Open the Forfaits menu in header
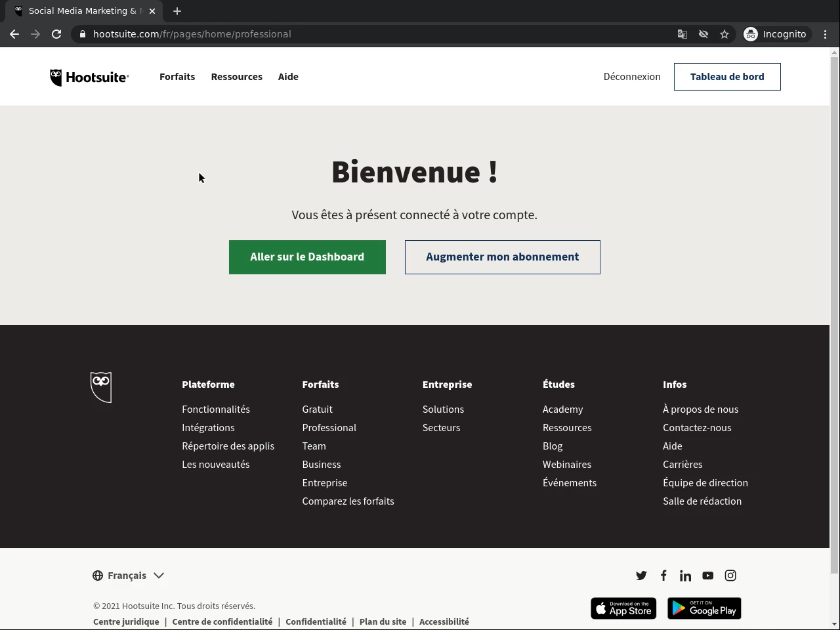 pyautogui.click(x=177, y=77)
